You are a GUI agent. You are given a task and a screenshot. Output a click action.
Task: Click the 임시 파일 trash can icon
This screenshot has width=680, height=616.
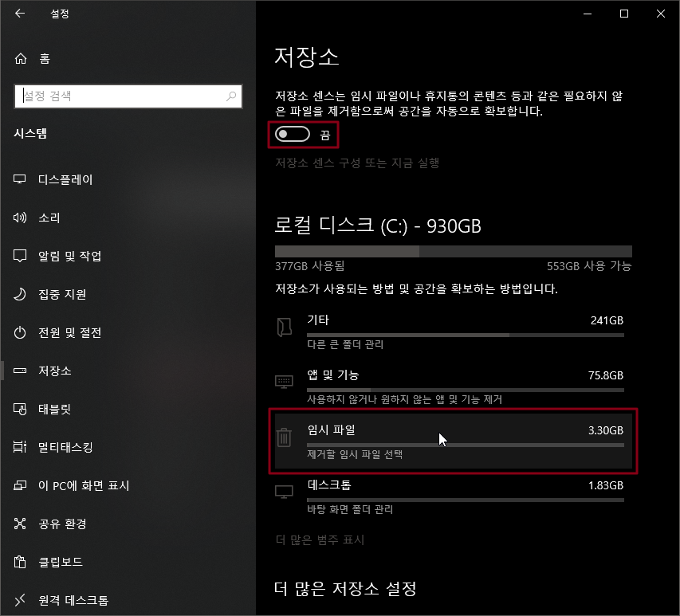coord(284,437)
